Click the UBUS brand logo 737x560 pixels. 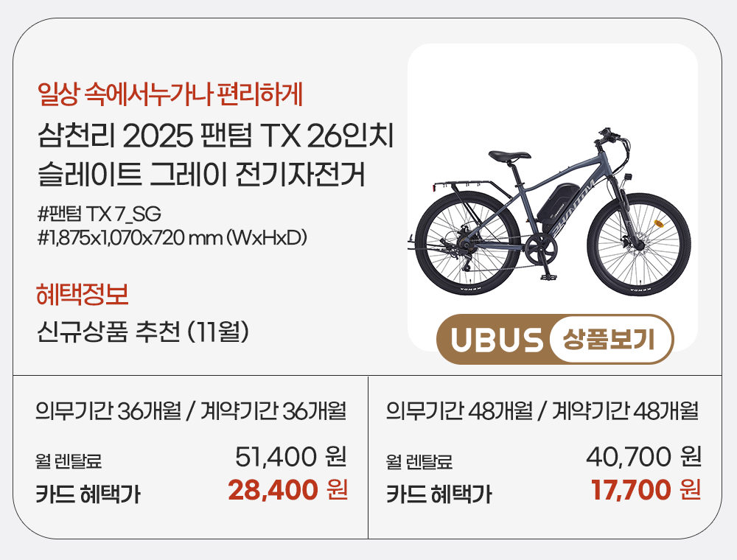(496, 340)
